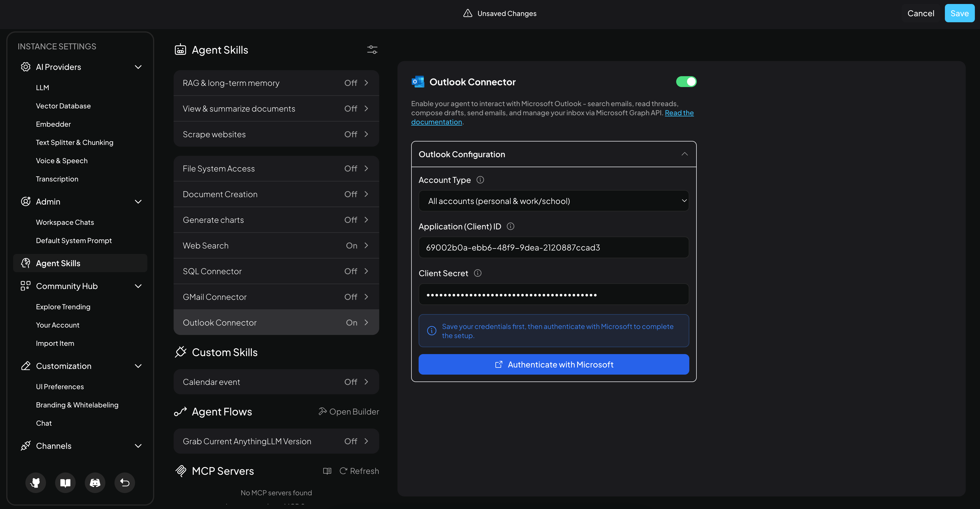Viewport: 980px width, 509px height.
Task: Click the documentation book icon in sidebar footer
Action: (65, 482)
